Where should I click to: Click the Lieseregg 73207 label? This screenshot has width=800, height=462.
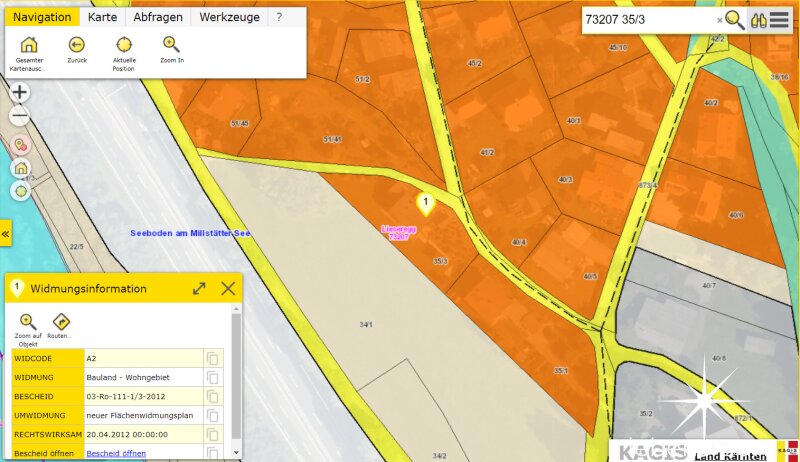(399, 233)
